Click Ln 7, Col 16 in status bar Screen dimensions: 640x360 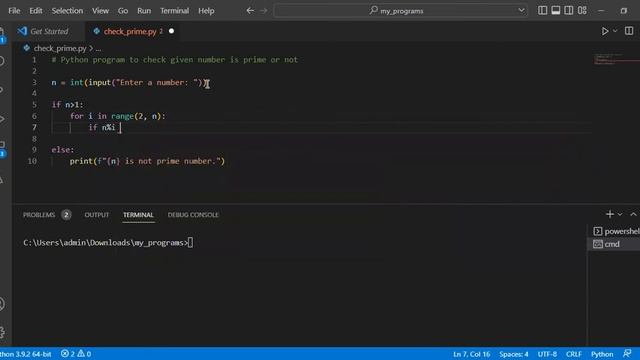point(471,354)
